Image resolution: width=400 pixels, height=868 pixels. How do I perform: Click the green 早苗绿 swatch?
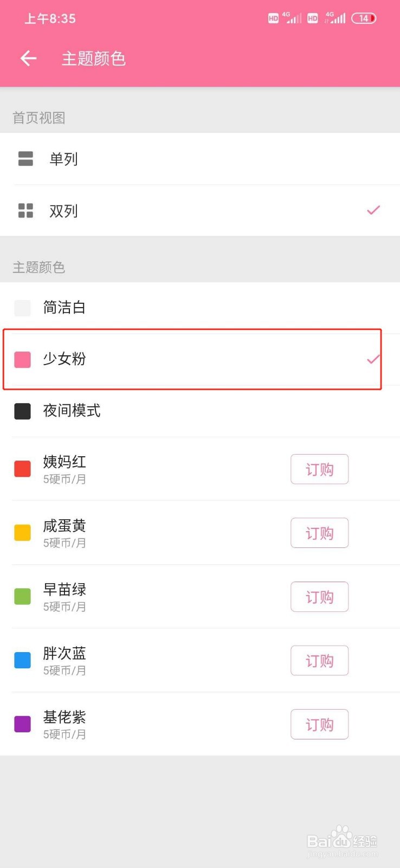point(22,596)
